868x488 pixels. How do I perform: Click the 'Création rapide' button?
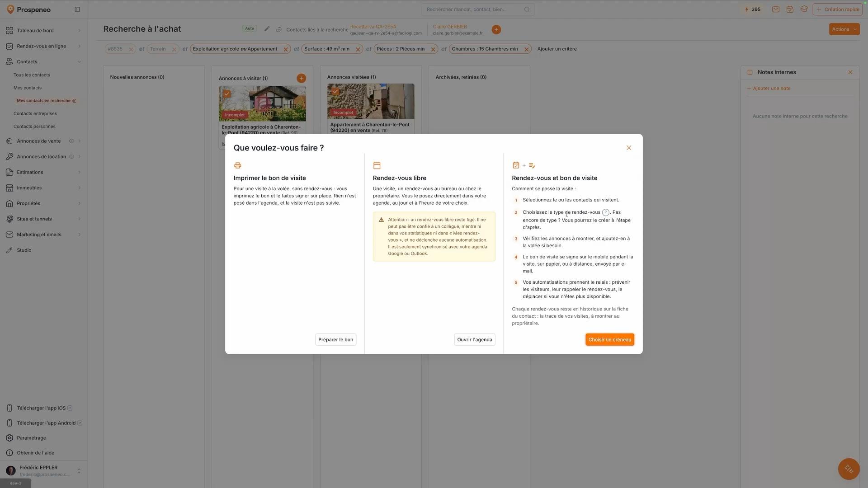coord(837,9)
